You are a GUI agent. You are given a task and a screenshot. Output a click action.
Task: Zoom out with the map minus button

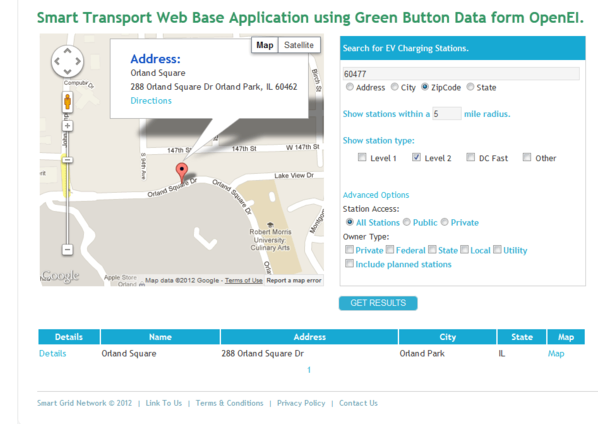point(67,249)
